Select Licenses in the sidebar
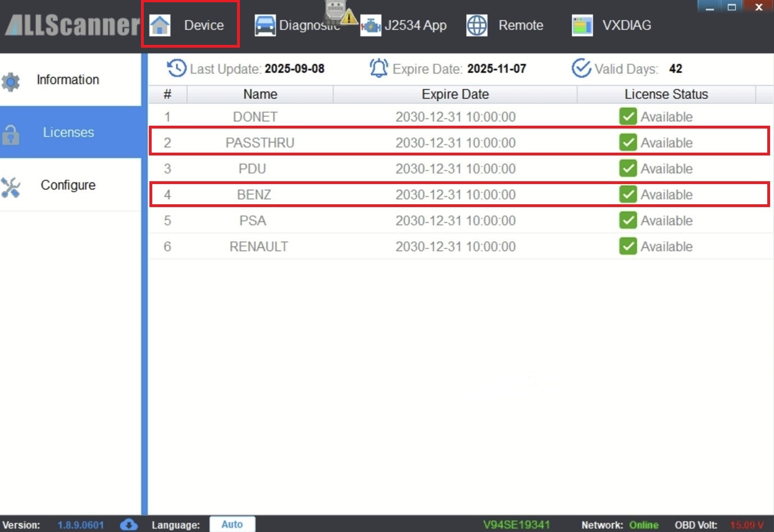This screenshot has height=532, width=774. (70, 132)
